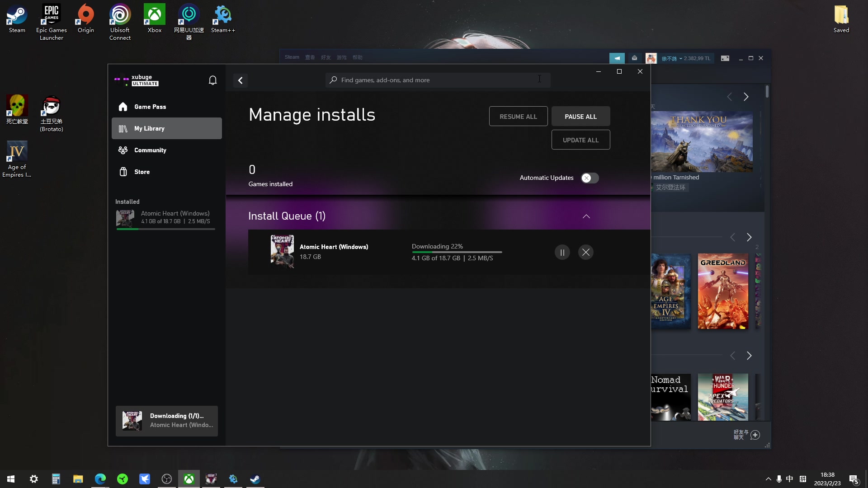Select Game Pass in sidebar
The height and width of the screenshot is (488, 868).
pyautogui.click(x=166, y=107)
